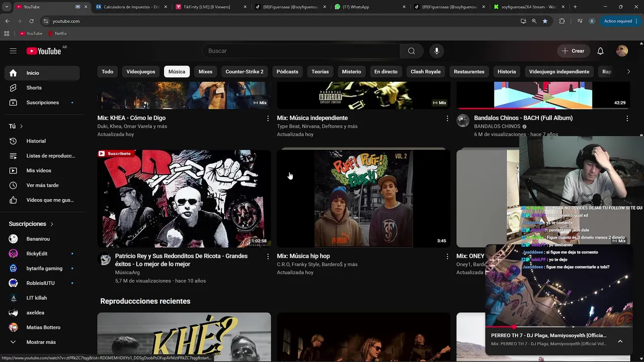Open RickyEdit subscription channel
The image size is (644, 362).
tap(42, 254)
